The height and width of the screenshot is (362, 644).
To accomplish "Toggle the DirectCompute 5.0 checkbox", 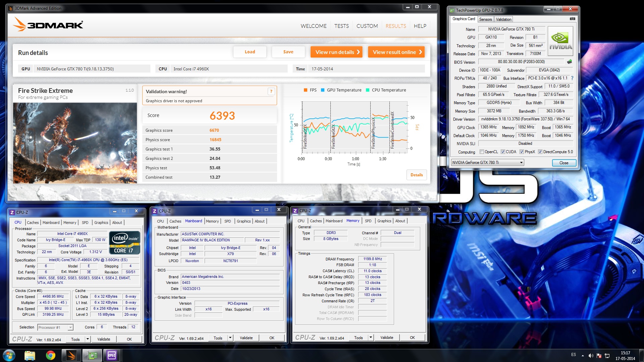I will (540, 152).
